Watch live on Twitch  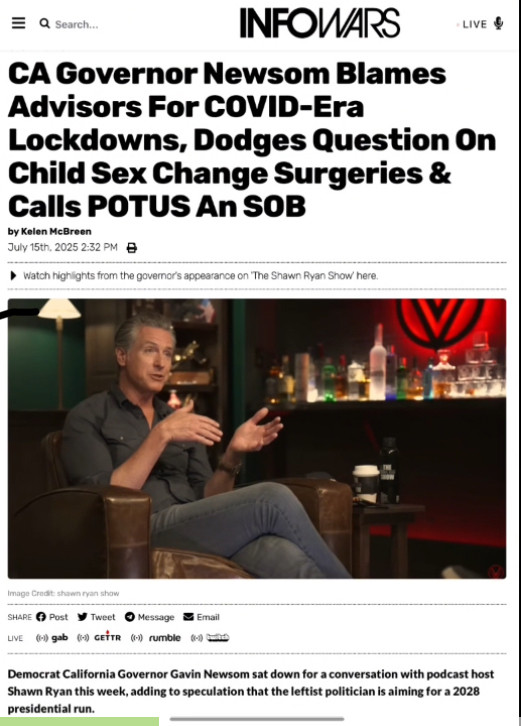click(x=210, y=638)
